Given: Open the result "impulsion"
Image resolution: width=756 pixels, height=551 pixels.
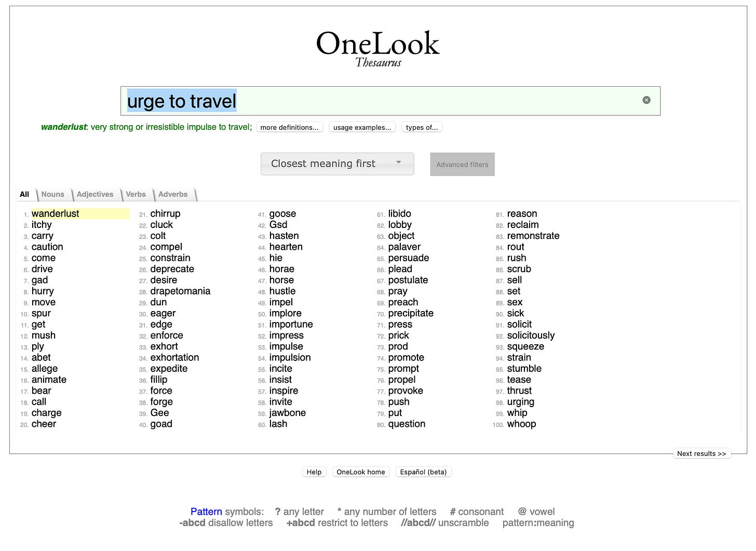Looking at the screenshot, I should pos(290,357).
